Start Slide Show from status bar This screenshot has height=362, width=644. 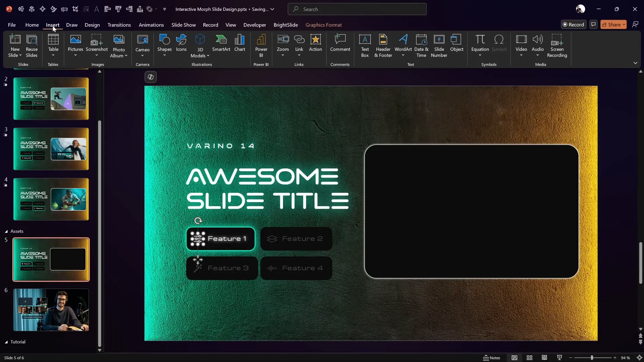point(559,358)
